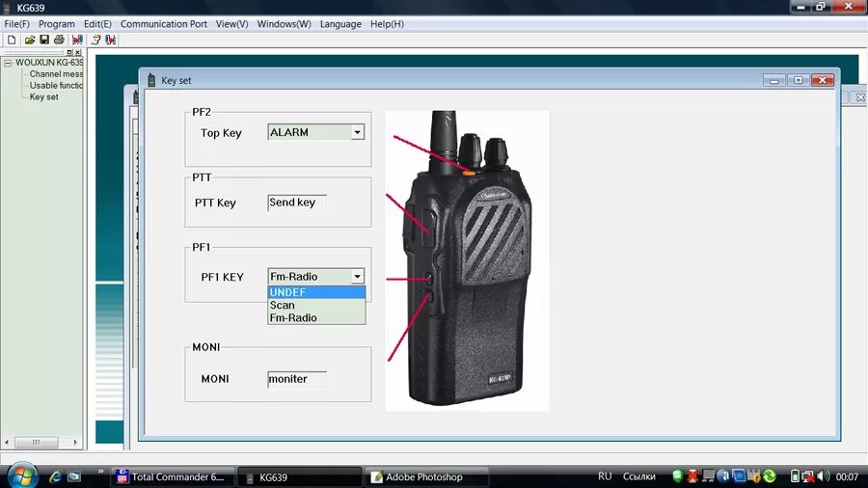
Task: Click the battery tray icon
Action: coord(795,476)
